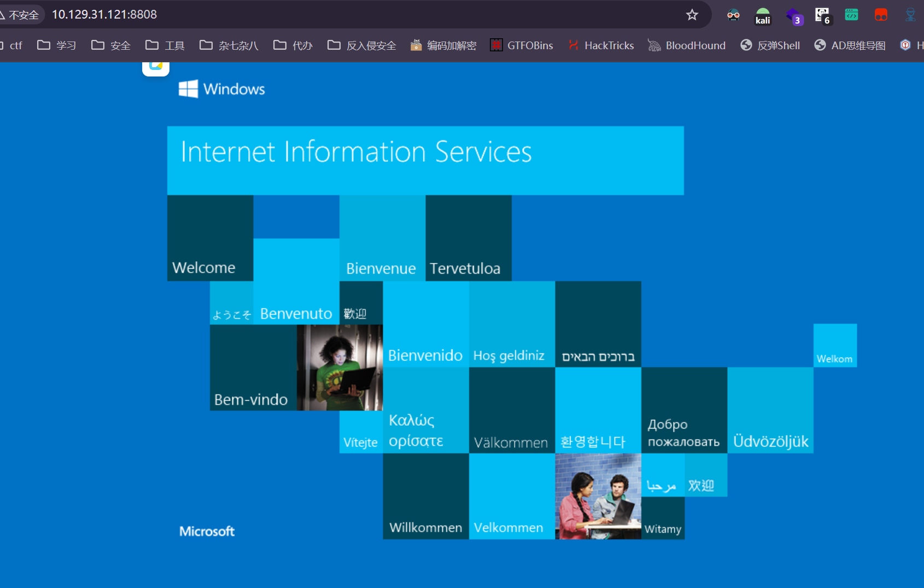Go to the BloodHound bookmark
Viewport: 924px width, 588px height.
687,45
